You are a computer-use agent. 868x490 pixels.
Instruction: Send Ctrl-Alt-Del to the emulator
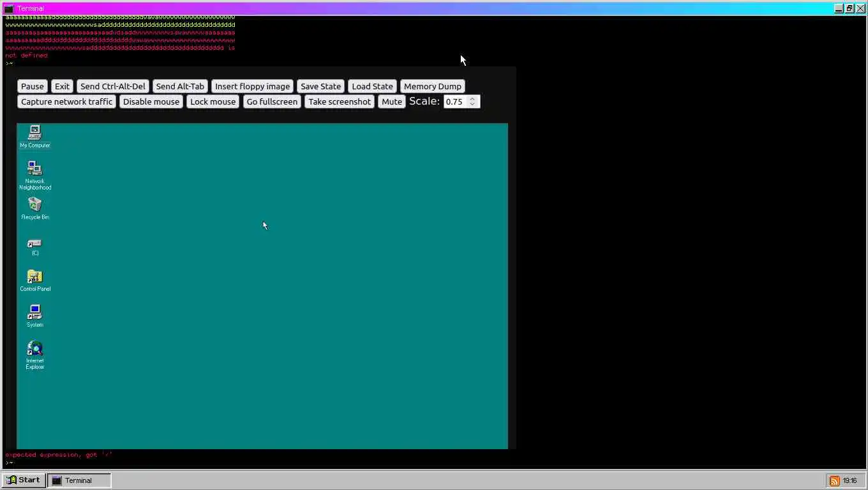(113, 86)
